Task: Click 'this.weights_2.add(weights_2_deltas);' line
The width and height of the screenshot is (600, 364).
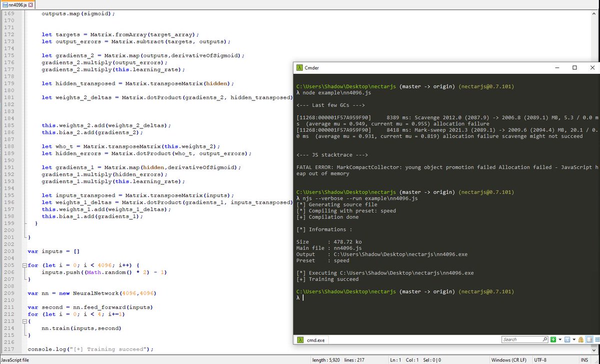Action: point(106,125)
